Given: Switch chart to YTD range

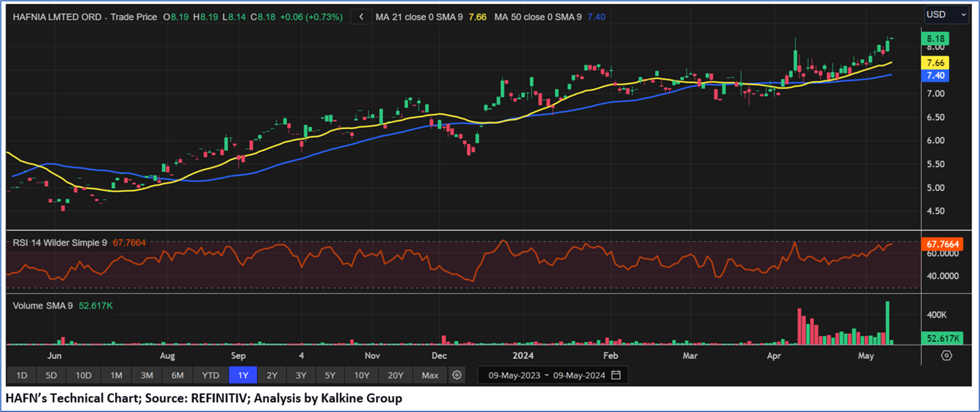Looking at the screenshot, I should [x=210, y=375].
